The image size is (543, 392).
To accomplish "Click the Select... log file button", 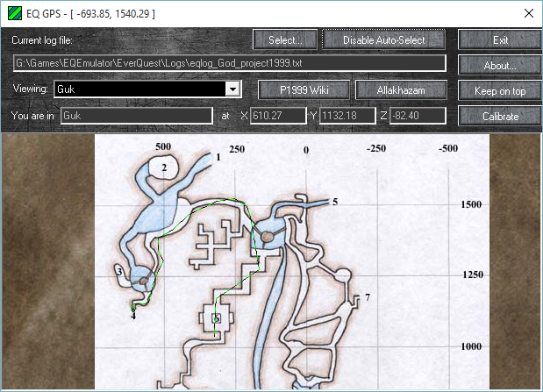I will click(x=285, y=39).
